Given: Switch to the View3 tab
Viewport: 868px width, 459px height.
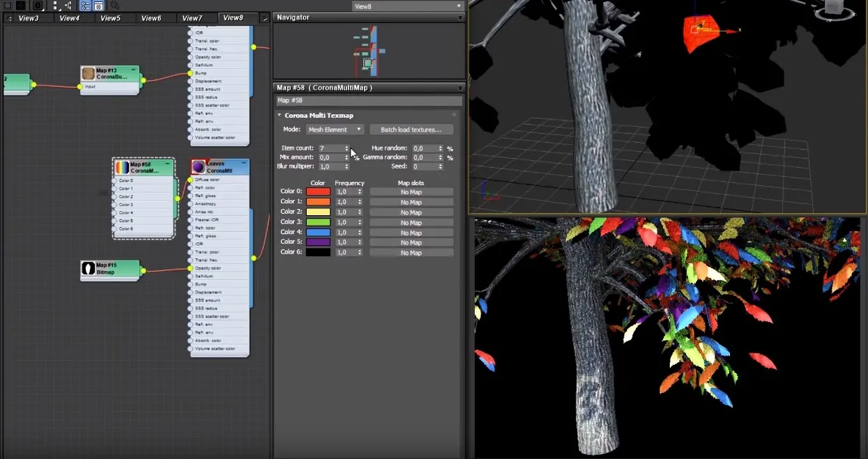Looking at the screenshot, I should click(x=28, y=18).
